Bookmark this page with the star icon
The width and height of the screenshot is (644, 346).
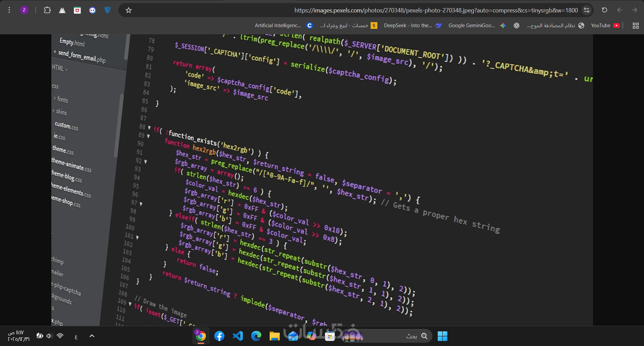click(x=128, y=10)
